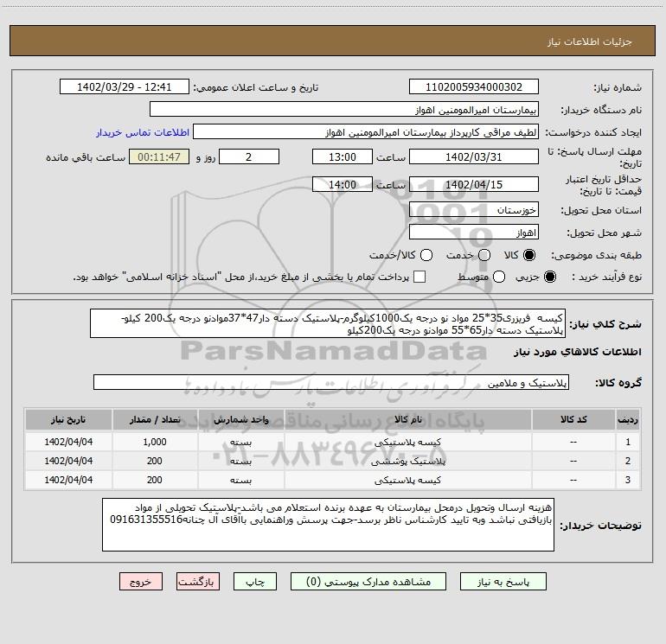The image size is (666, 644).
Task: Select the جزیی purchase type radio
Action: click(552, 277)
